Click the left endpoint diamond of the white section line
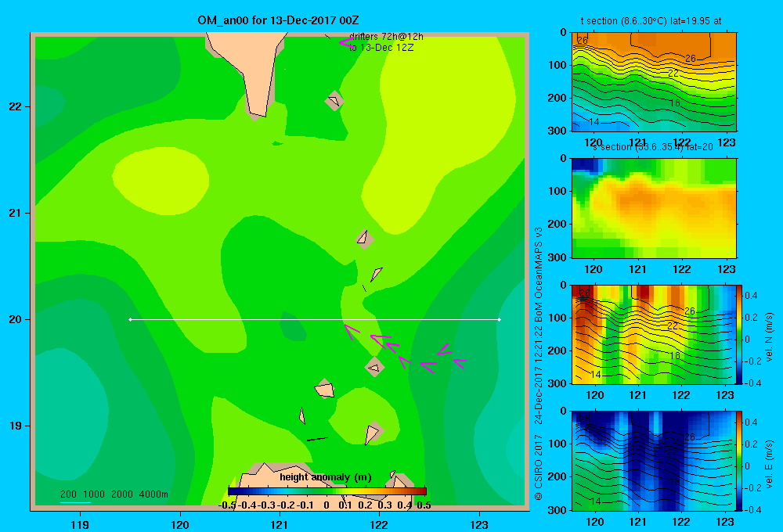This screenshot has width=783, height=532. [x=130, y=319]
